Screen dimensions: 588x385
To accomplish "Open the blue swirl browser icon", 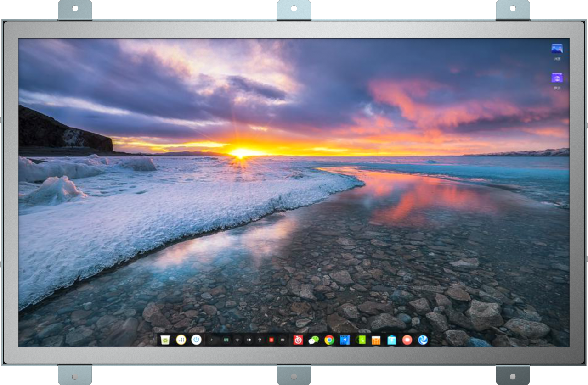I will click(x=423, y=340).
